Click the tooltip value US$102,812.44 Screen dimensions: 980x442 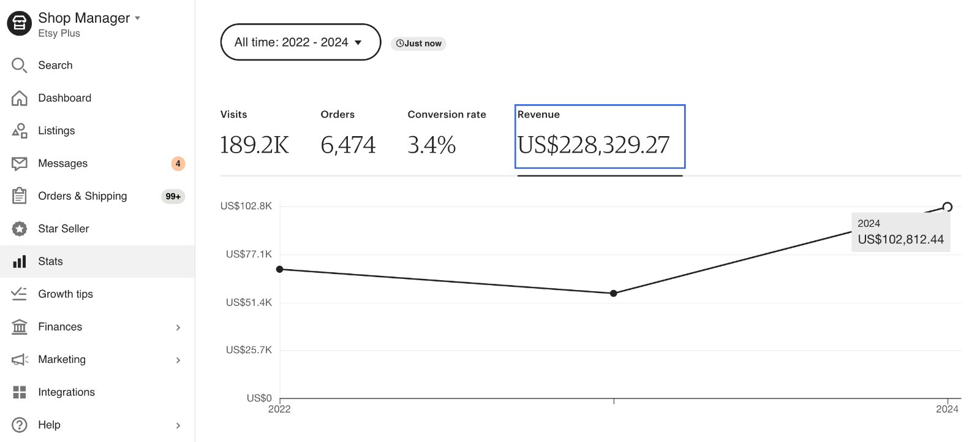(x=900, y=240)
